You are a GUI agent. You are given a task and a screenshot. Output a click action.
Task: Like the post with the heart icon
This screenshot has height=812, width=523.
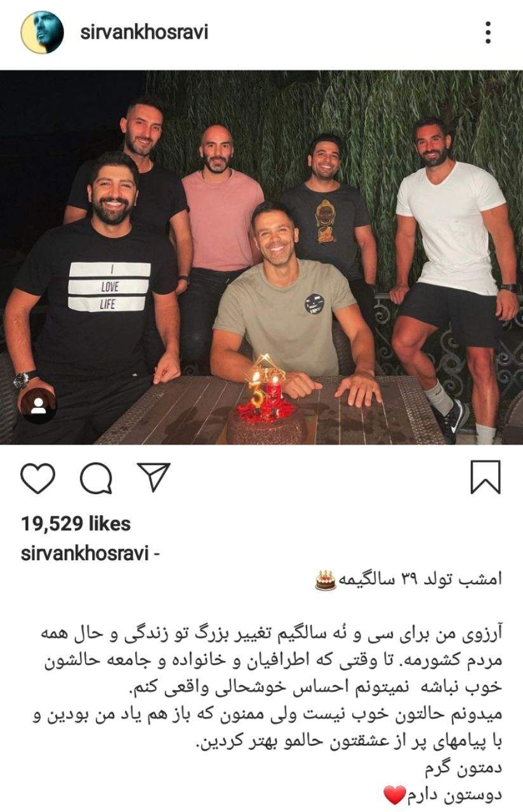(x=38, y=478)
